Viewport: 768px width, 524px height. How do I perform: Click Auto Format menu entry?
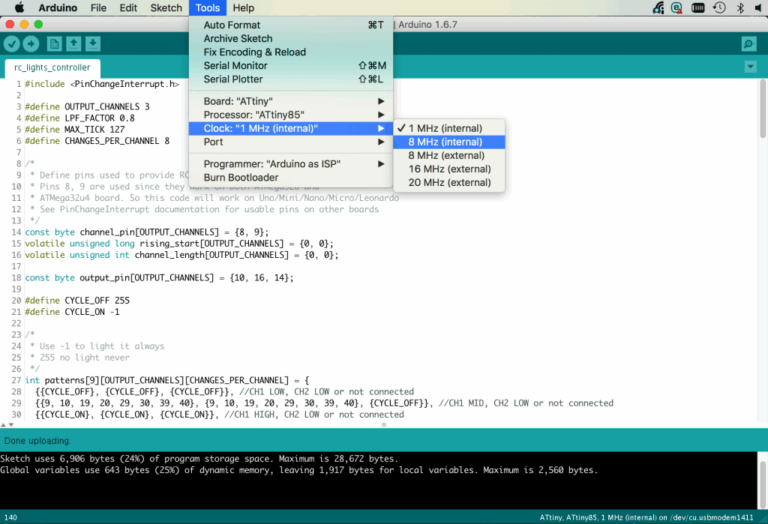232,25
